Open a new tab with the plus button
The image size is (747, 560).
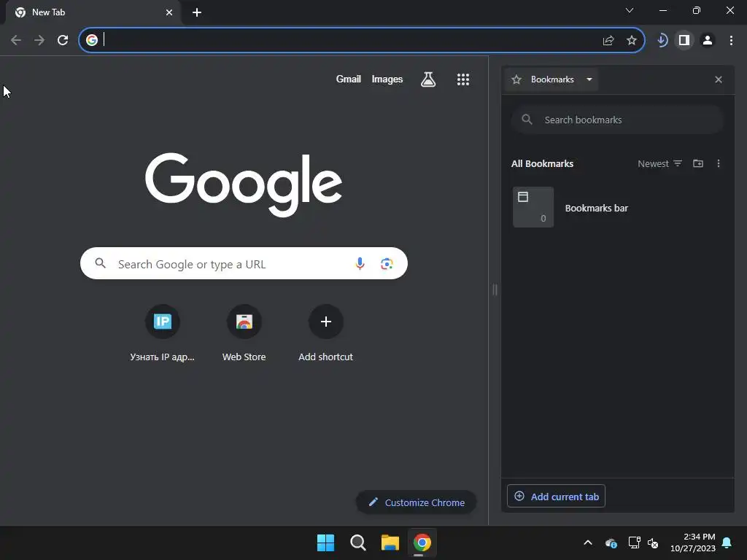(x=197, y=12)
